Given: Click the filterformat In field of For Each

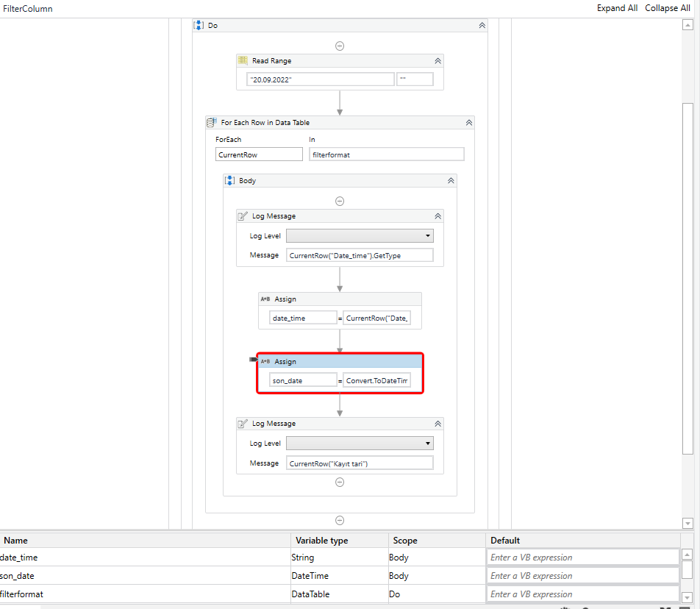Looking at the screenshot, I should (x=386, y=154).
